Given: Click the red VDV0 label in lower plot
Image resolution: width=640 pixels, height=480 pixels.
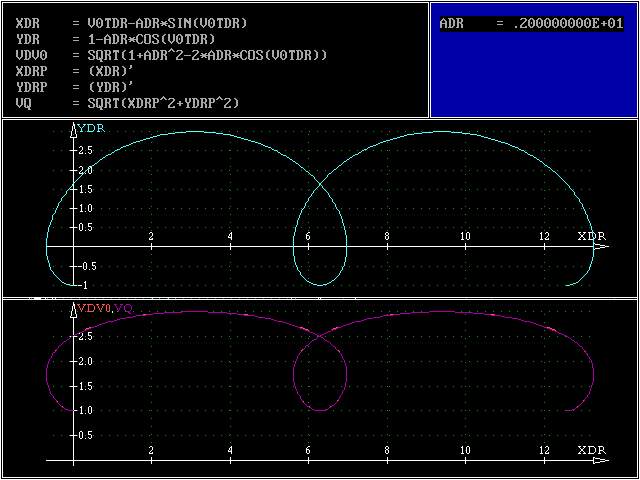Looking at the screenshot, I should [94, 307].
